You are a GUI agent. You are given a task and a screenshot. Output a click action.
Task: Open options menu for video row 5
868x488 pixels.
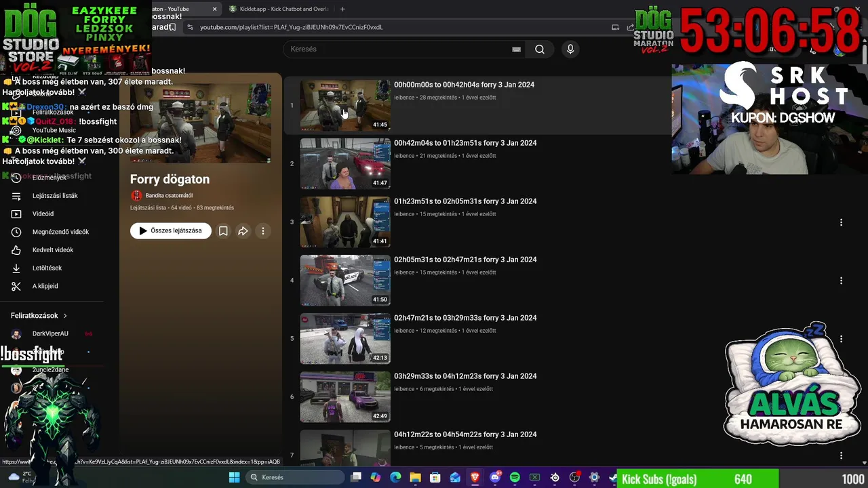click(x=841, y=339)
